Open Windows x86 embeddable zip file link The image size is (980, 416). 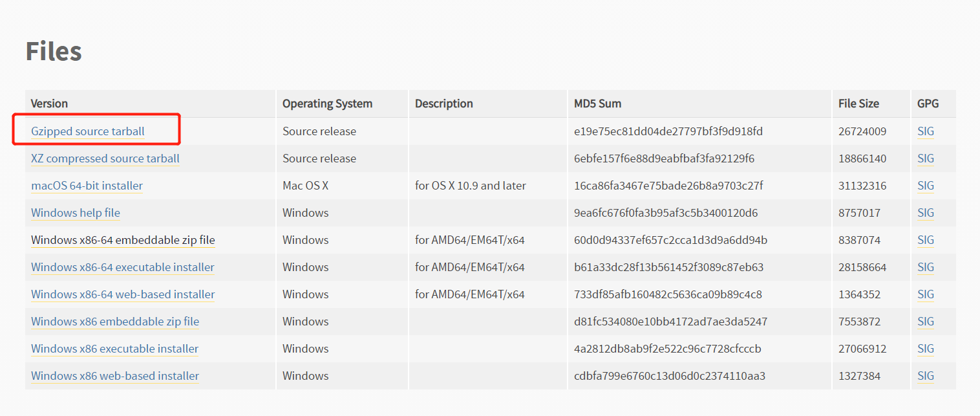point(115,322)
